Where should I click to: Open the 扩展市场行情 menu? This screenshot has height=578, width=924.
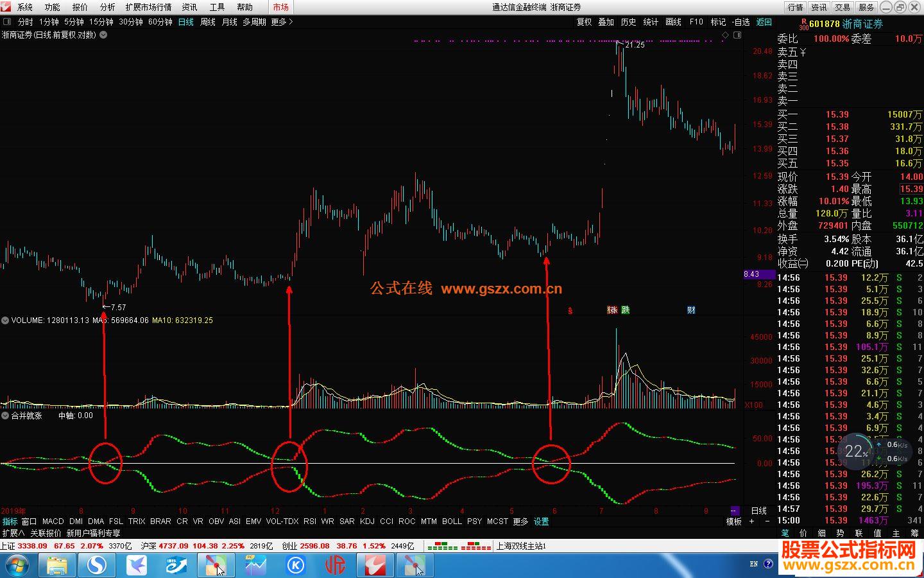pyautogui.click(x=148, y=7)
